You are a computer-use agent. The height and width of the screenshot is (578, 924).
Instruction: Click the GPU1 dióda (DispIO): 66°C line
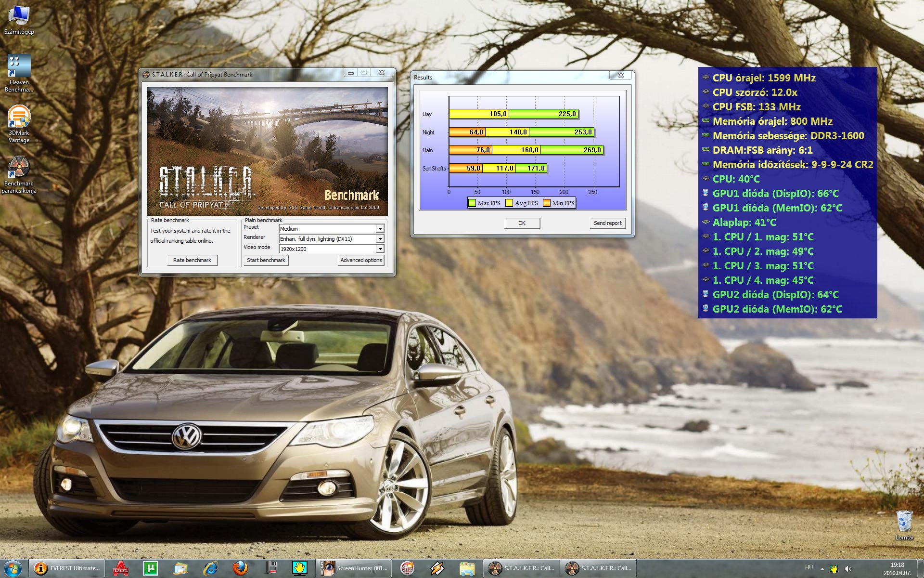point(770,194)
